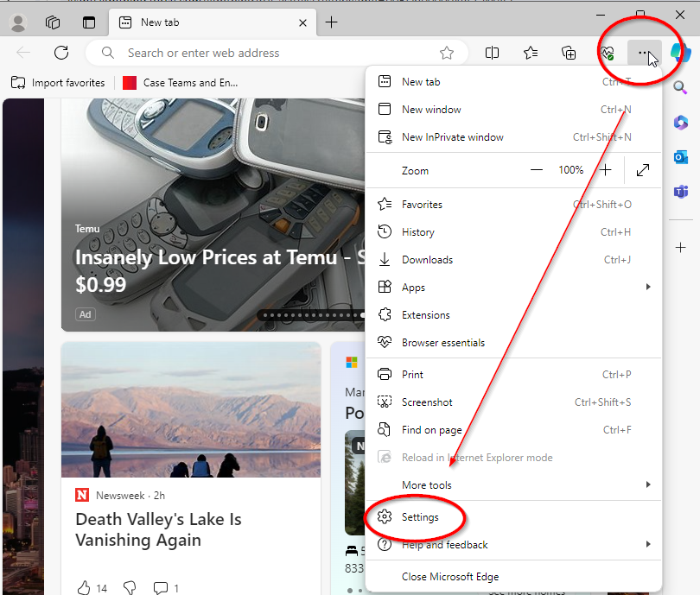The width and height of the screenshot is (700, 595).
Task: Click the Browser essentials heart icon in toolbar
Action: (607, 53)
